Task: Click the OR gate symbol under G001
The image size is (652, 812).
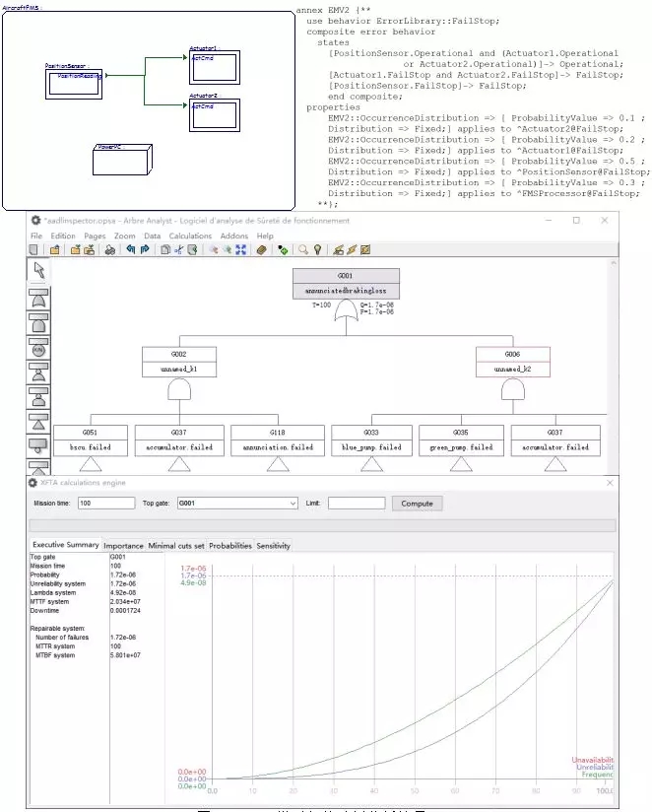Action: pos(346,312)
